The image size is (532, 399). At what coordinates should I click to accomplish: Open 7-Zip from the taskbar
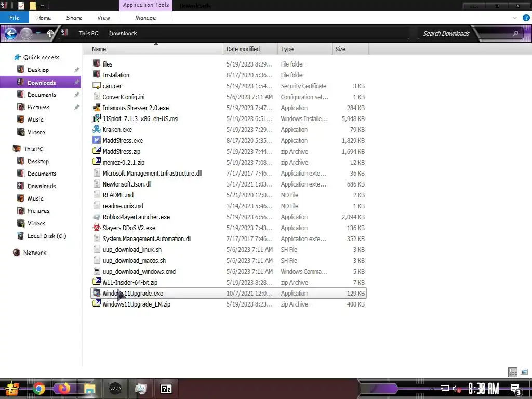[166, 389]
